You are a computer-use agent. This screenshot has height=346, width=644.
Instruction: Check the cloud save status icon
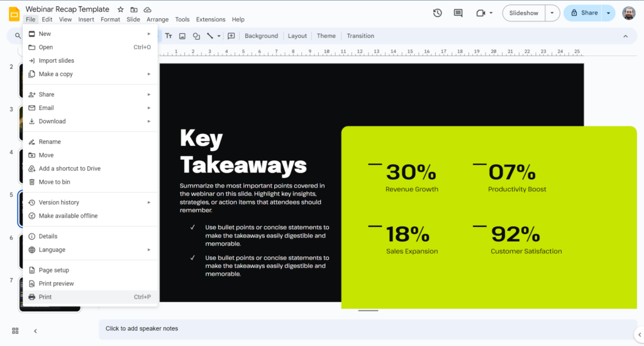point(147,9)
